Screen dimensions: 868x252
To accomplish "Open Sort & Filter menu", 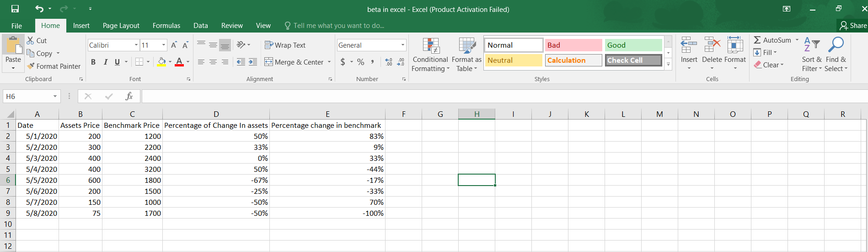I will point(812,55).
